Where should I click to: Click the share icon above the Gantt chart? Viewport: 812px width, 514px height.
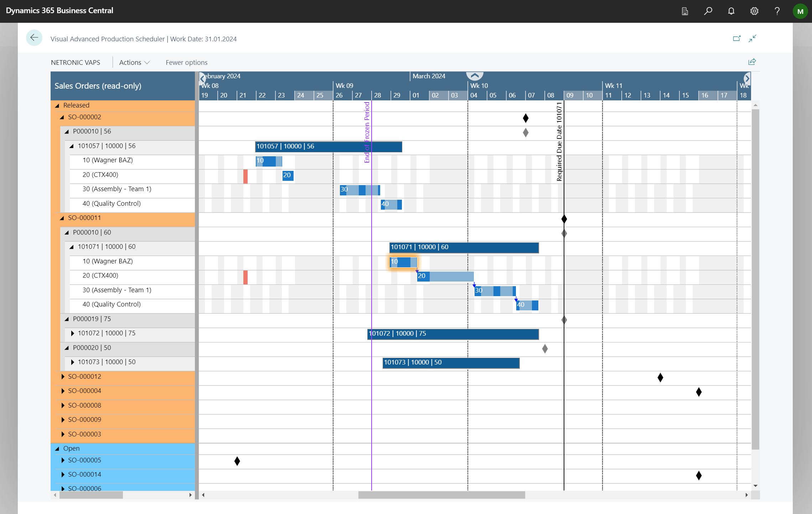click(x=752, y=62)
